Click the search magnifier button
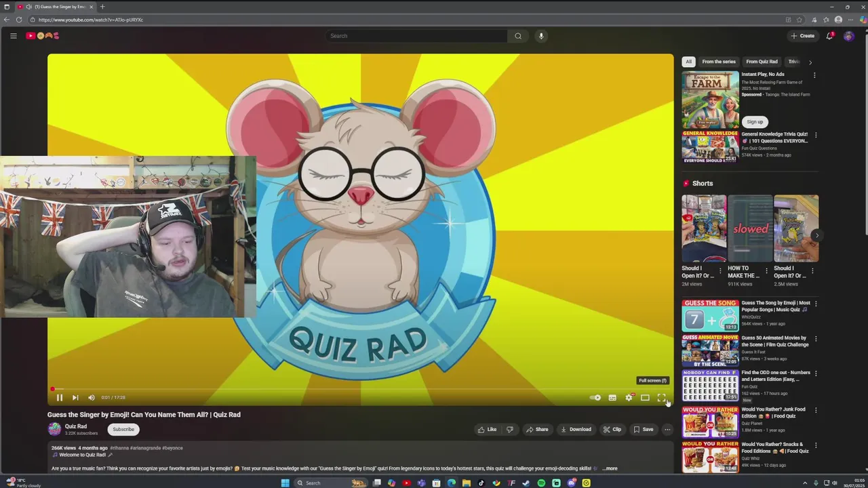The height and width of the screenshot is (488, 868). [518, 36]
